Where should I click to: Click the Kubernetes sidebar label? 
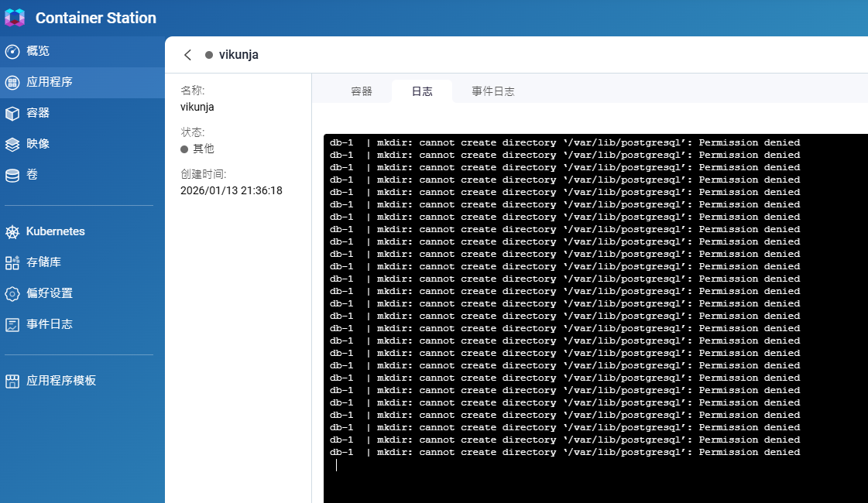point(56,231)
